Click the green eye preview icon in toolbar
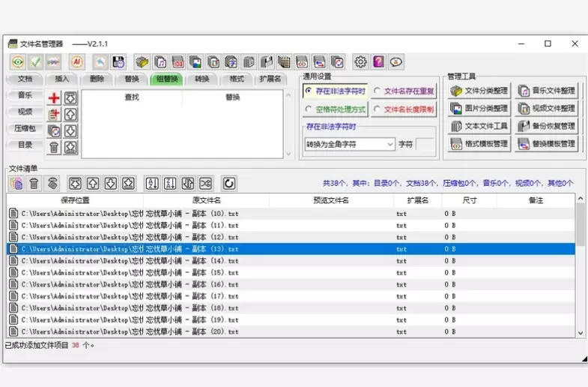 (18, 62)
